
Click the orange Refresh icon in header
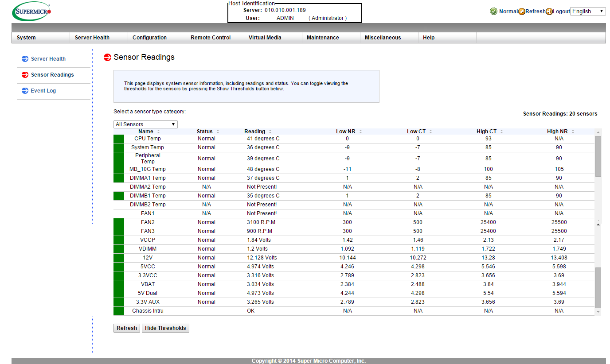click(x=521, y=12)
